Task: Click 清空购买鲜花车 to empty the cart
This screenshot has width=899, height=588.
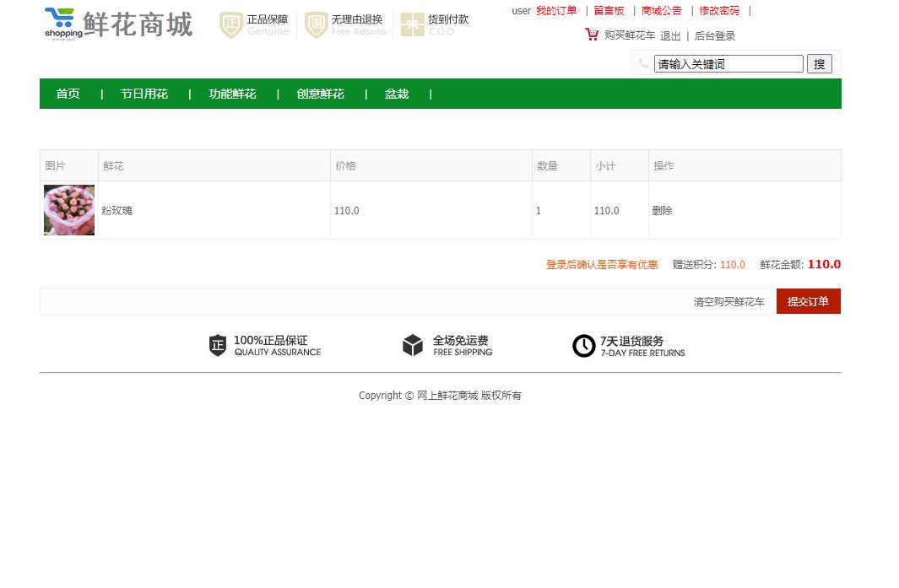Action: (x=728, y=301)
